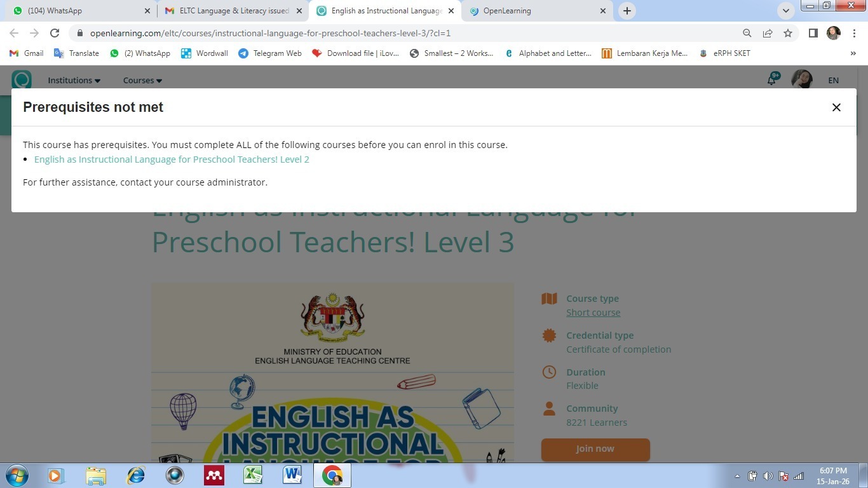Click the OpenLearning logo
This screenshot has width=868, height=488.
(x=22, y=80)
